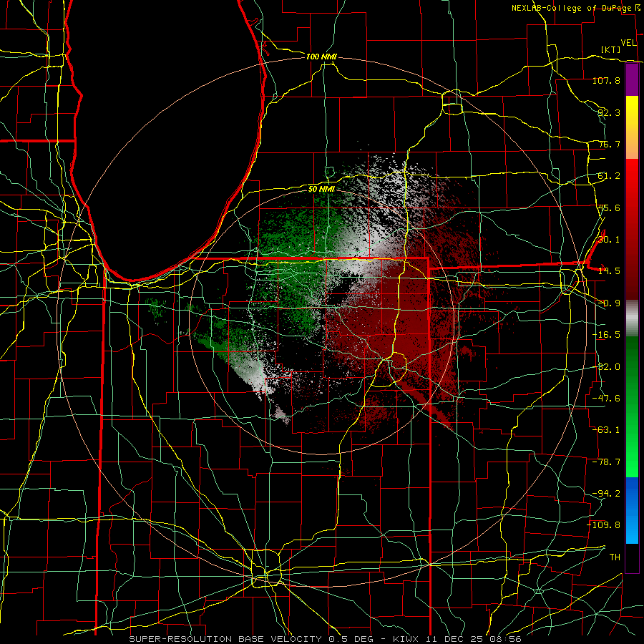Viewport: 644px width, 644px height.
Task: Select the 107.8 velocity scale value
Action: (x=606, y=80)
